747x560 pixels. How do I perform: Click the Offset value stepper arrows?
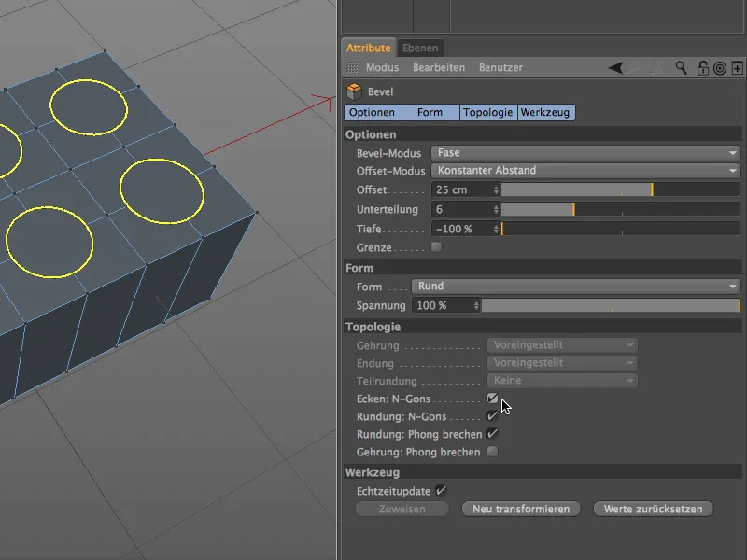[x=496, y=190]
